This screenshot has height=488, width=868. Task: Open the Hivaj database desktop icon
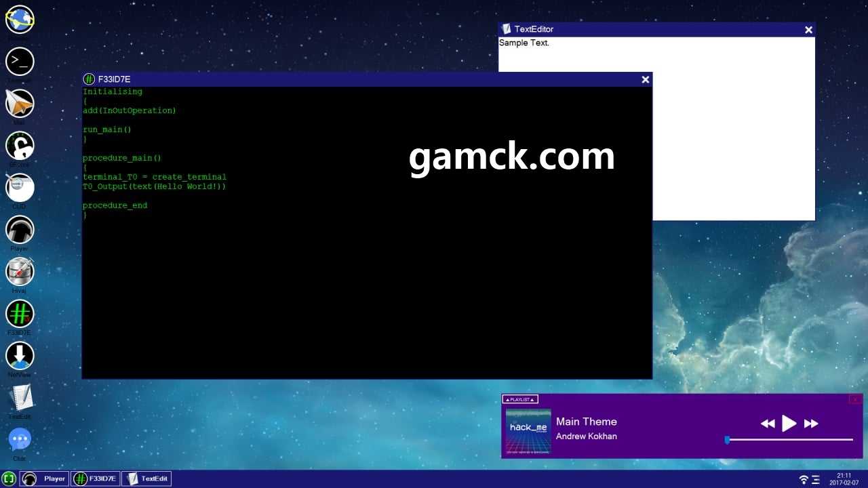click(x=20, y=272)
